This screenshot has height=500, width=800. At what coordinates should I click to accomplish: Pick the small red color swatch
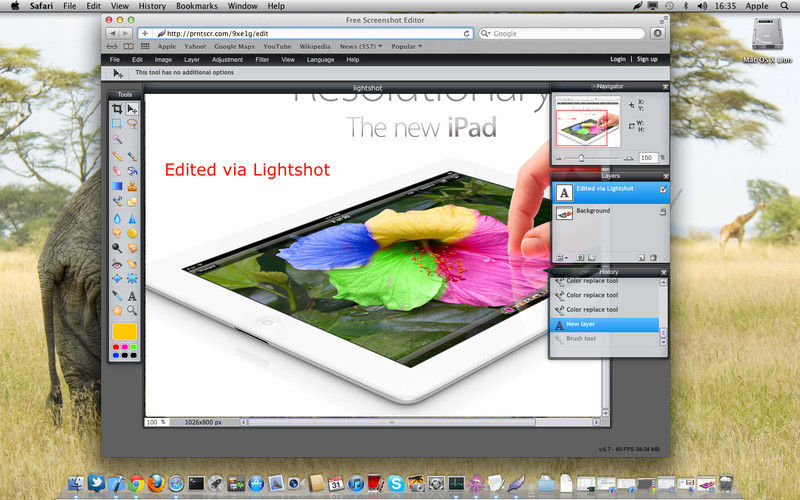pos(116,347)
